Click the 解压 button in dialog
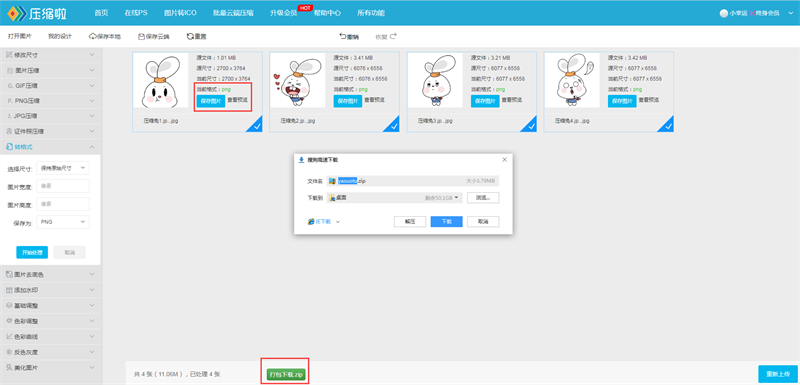Image resolution: width=800 pixels, height=385 pixels. click(410, 222)
